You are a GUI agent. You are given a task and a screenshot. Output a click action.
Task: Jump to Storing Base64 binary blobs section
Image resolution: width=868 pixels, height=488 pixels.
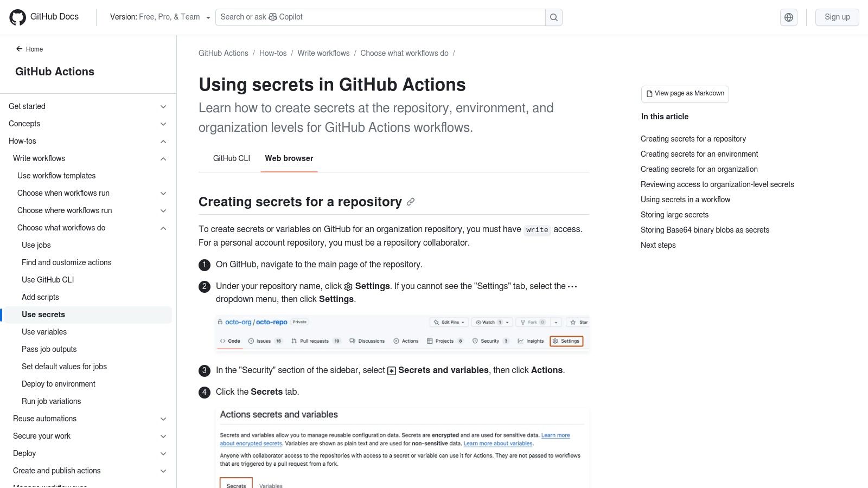pos(705,230)
